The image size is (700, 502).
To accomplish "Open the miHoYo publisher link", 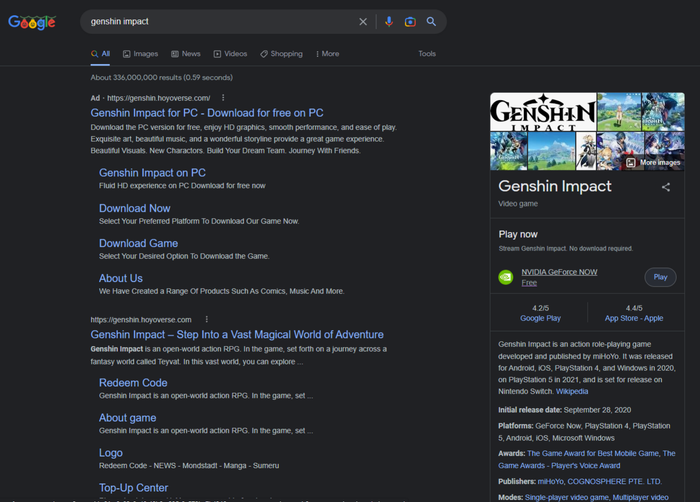I will [x=550, y=481].
